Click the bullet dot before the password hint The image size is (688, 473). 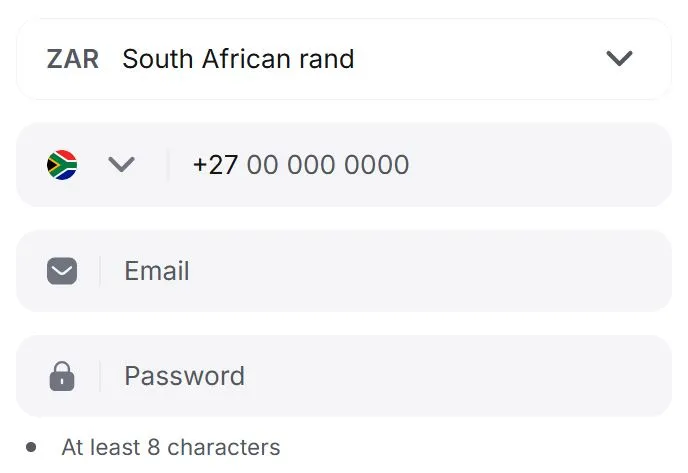pos(32,447)
